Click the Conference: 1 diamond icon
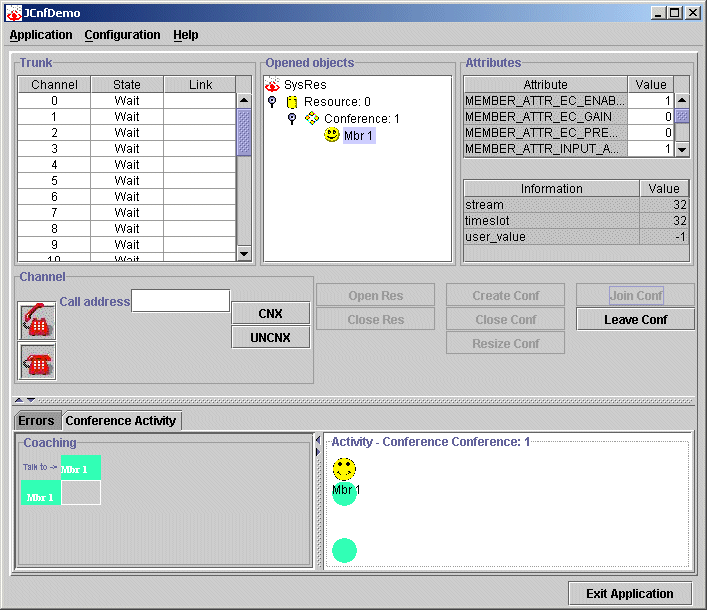The height and width of the screenshot is (610, 707). coord(312,119)
